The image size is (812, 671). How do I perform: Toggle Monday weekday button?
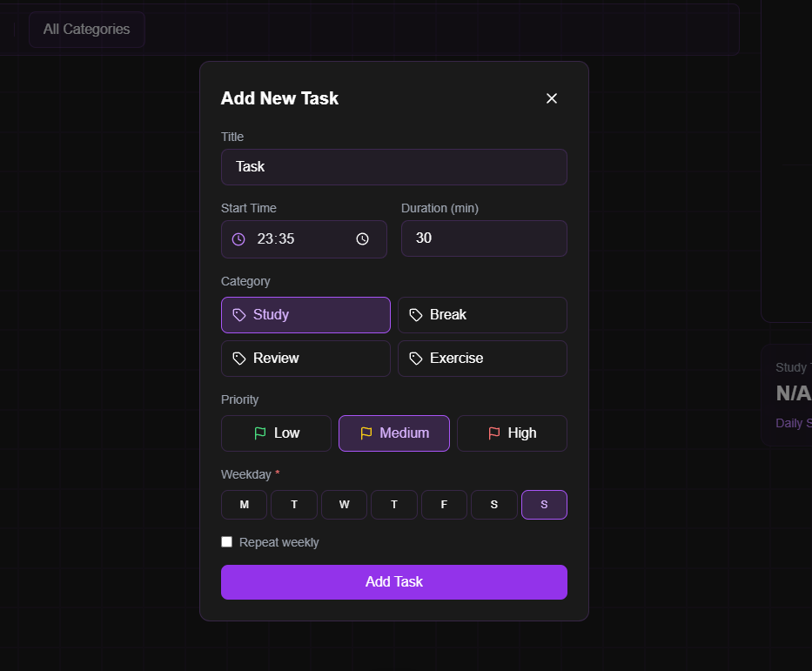click(x=244, y=505)
